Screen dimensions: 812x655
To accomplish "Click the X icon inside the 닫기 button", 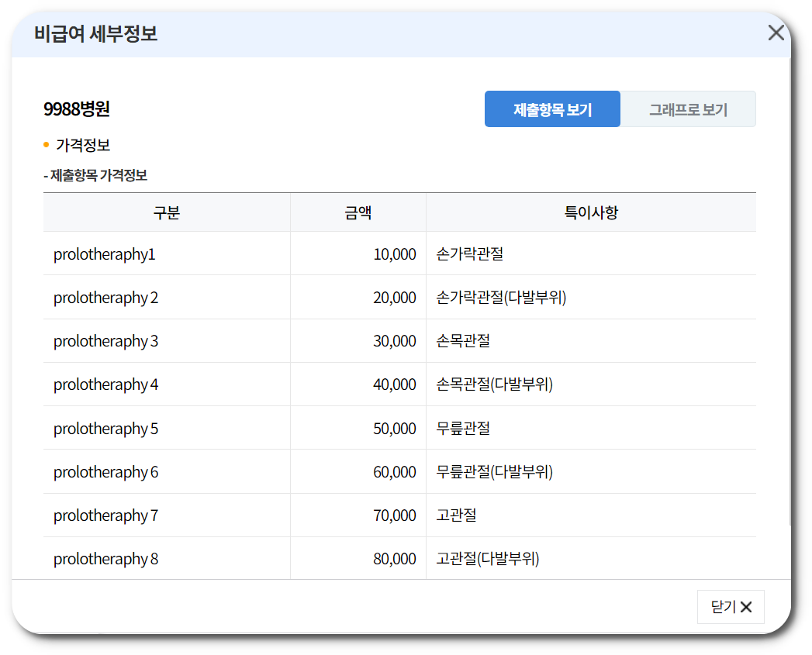I will pos(745,607).
